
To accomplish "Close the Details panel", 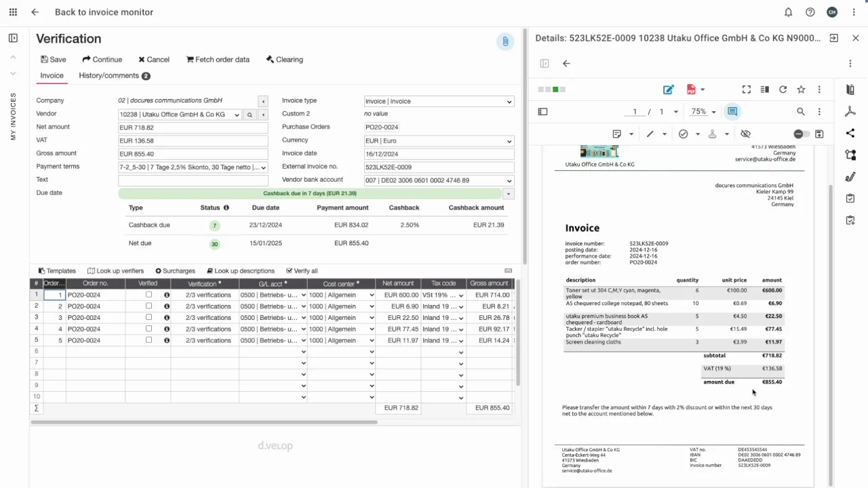I will (856, 38).
